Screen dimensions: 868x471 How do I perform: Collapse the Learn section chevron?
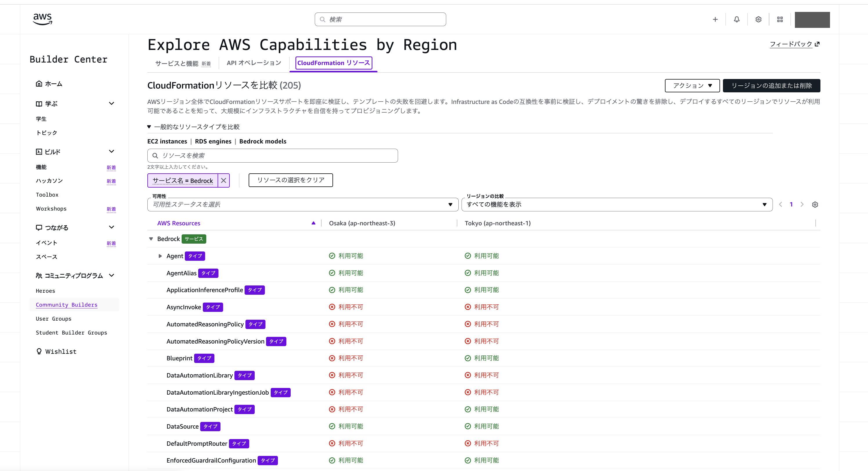click(111, 104)
